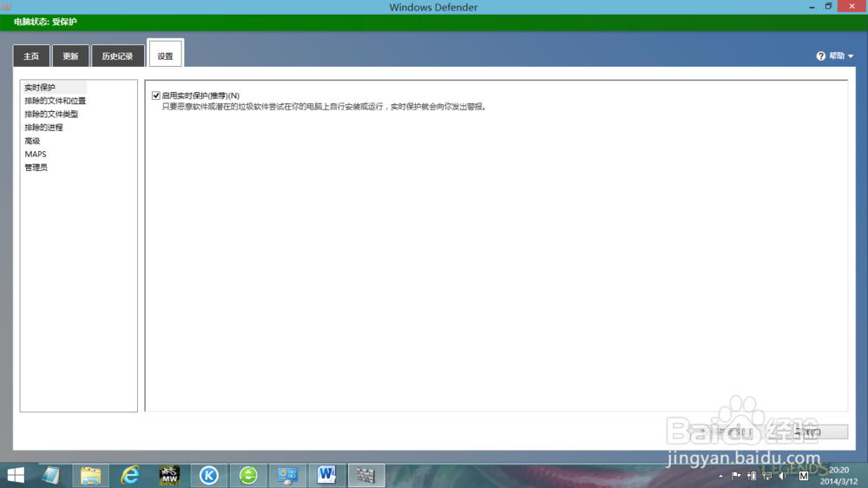Image resolution: width=868 pixels, height=488 pixels.
Task: Open the Action Center flag icon
Action: coord(736,475)
